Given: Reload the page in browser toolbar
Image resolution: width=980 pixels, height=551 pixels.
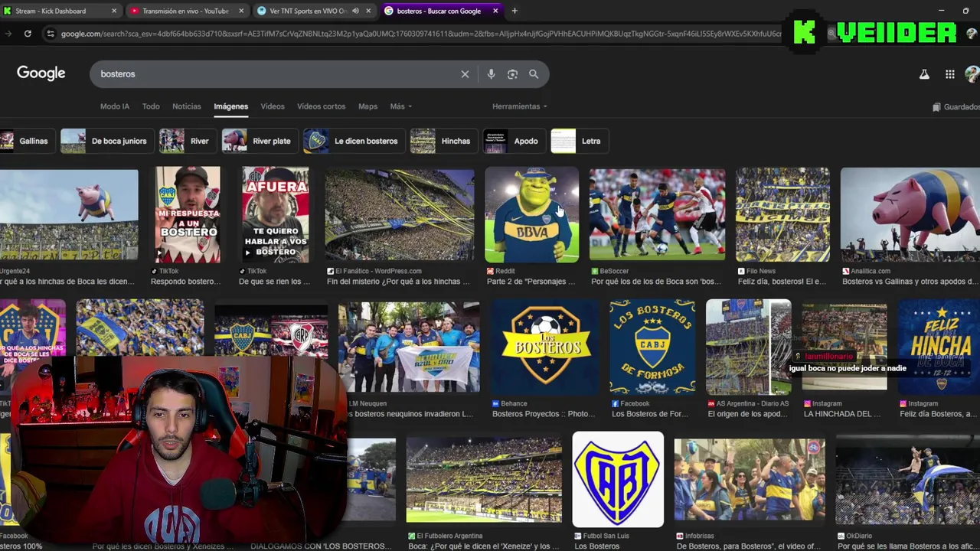Looking at the screenshot, I should (28, 34).
